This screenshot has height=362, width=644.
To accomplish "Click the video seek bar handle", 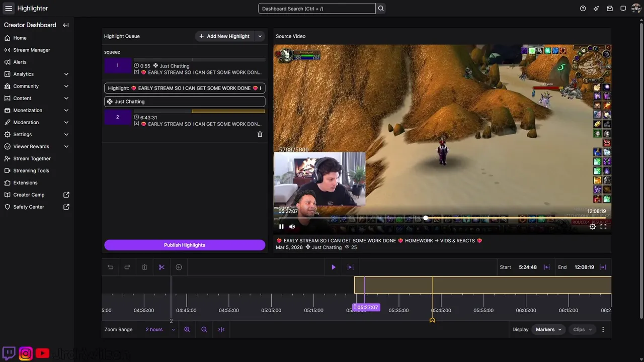I will pos(426,218).
